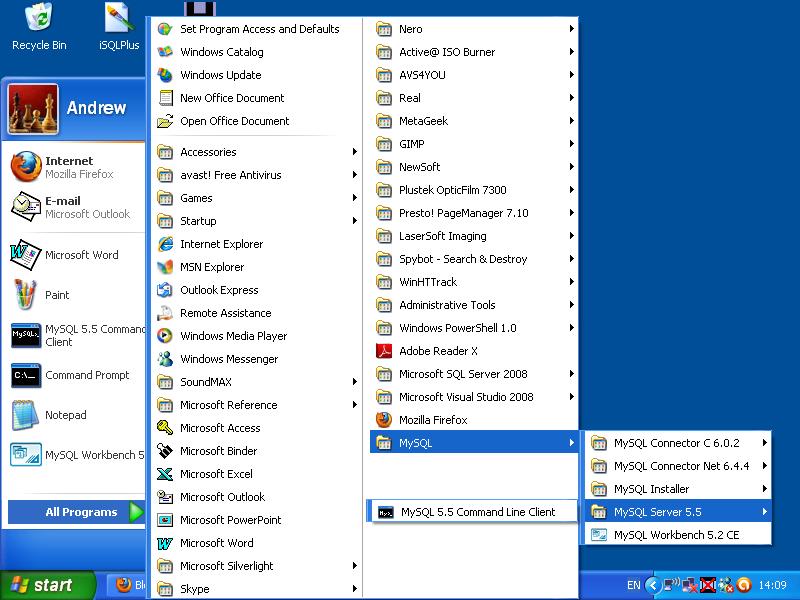Launch Microsoft Word from pinned list icon

[x=26, y=254]
